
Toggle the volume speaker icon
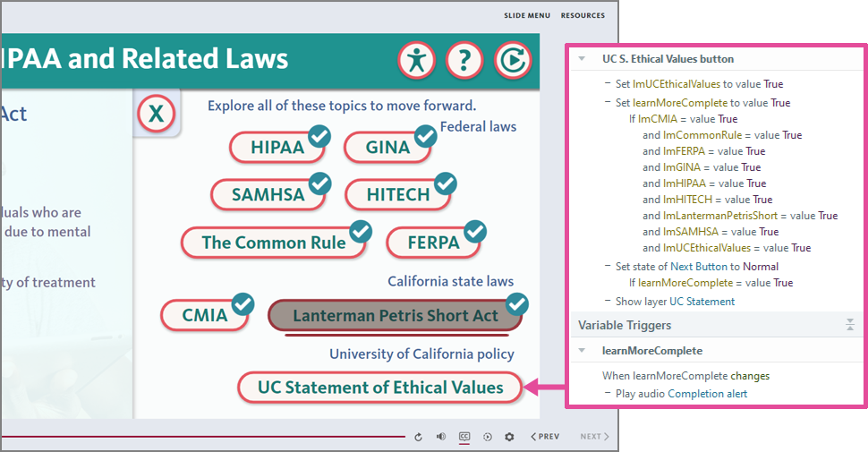[440, 437]
